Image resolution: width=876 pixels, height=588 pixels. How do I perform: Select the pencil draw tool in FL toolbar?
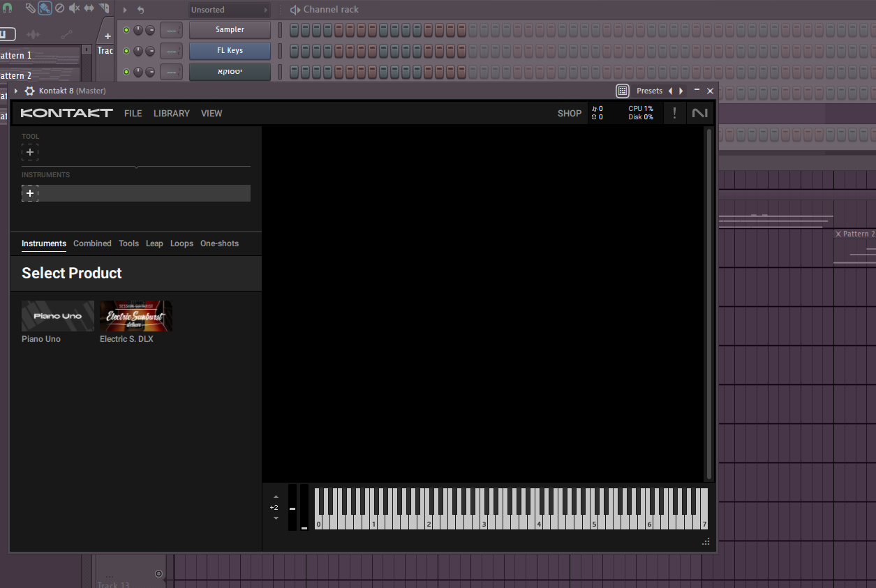(31, 8)
